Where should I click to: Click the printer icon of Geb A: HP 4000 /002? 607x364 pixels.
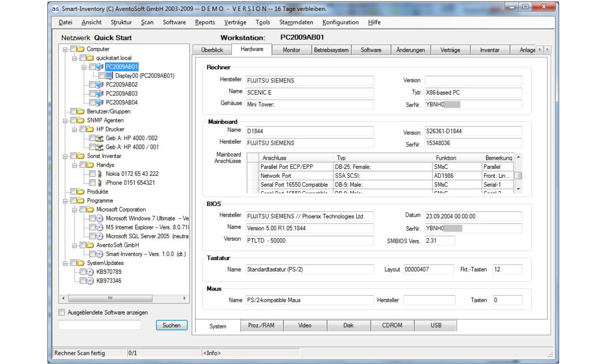[100, 138]
